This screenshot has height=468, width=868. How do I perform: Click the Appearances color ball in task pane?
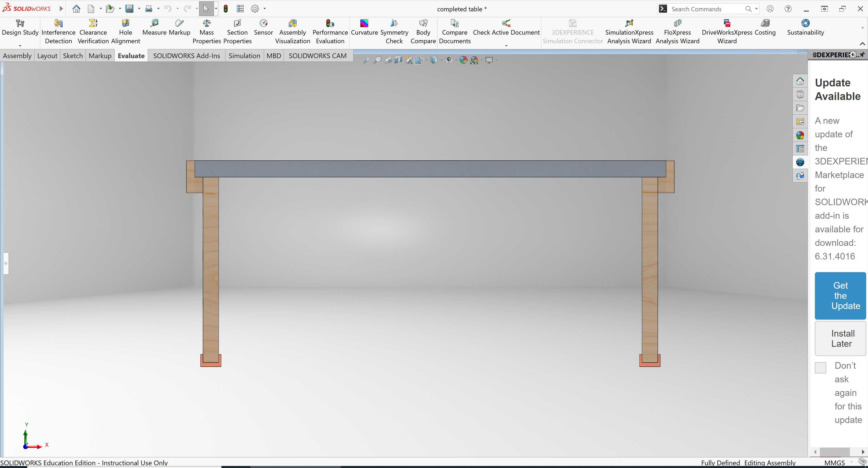point(800,135)
